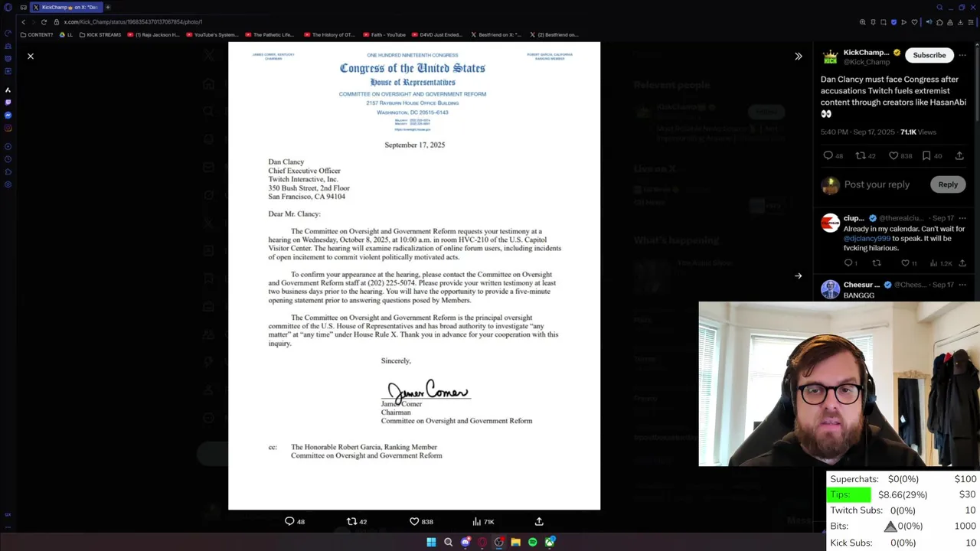Open The Pathetic Life... bookmark
Viewport: 980px width, 551px height.
(269, 34)
